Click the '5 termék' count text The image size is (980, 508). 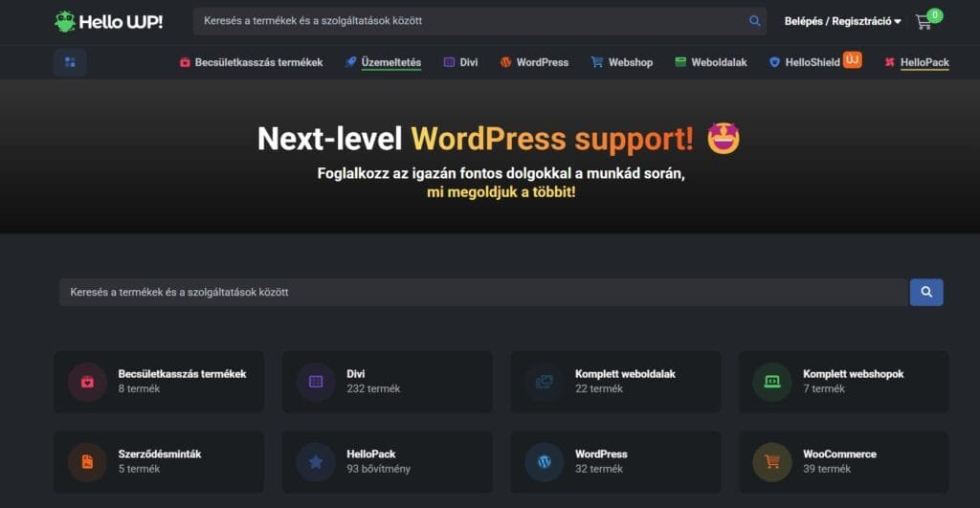(x=139, y=469)
